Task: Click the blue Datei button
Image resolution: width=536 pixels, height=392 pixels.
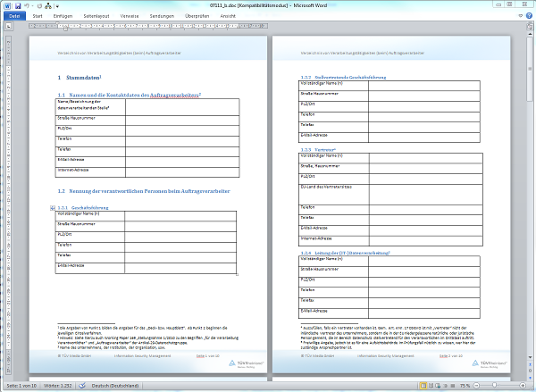Action: pos(15,16)
